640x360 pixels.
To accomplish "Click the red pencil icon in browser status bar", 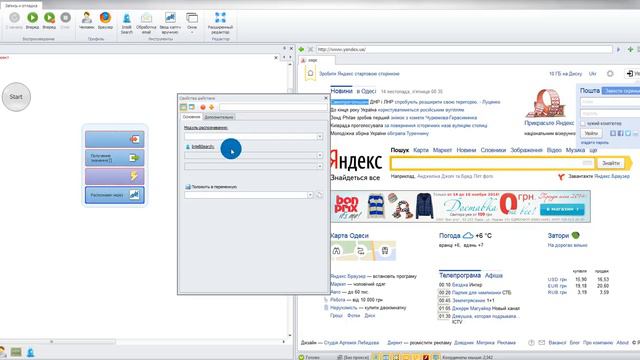I will pos(426,357).
